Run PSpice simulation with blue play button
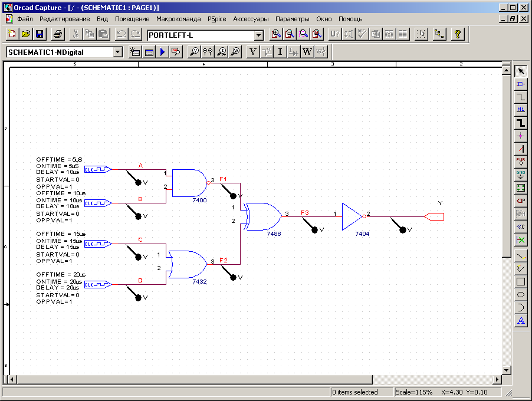The height and width of the screenshot is (401, 532). (162, 52)
